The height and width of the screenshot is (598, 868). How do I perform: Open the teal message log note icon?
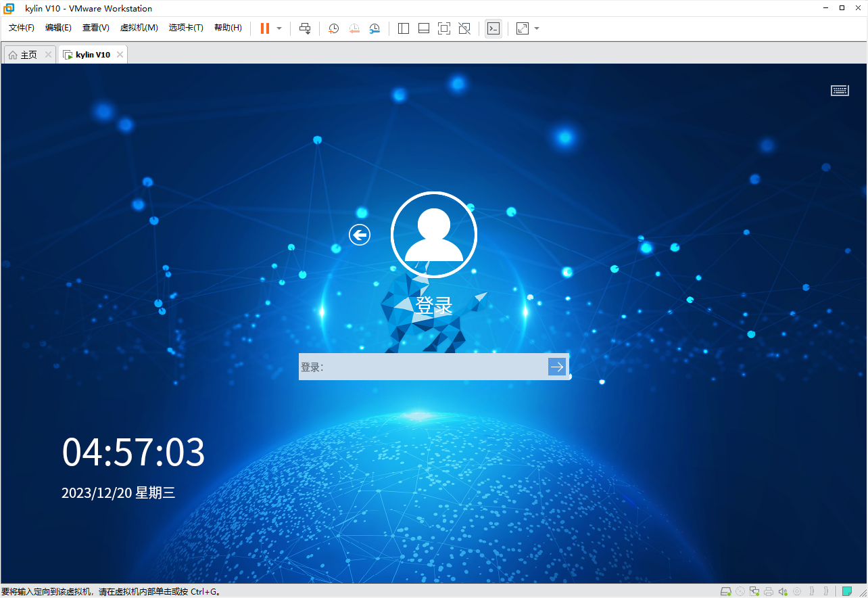(x=847, y=591)
